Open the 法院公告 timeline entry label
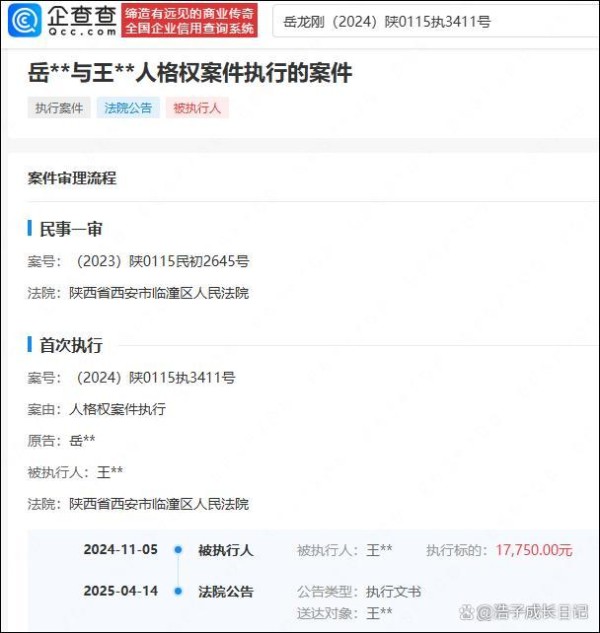600x633 pixels. 226,592
